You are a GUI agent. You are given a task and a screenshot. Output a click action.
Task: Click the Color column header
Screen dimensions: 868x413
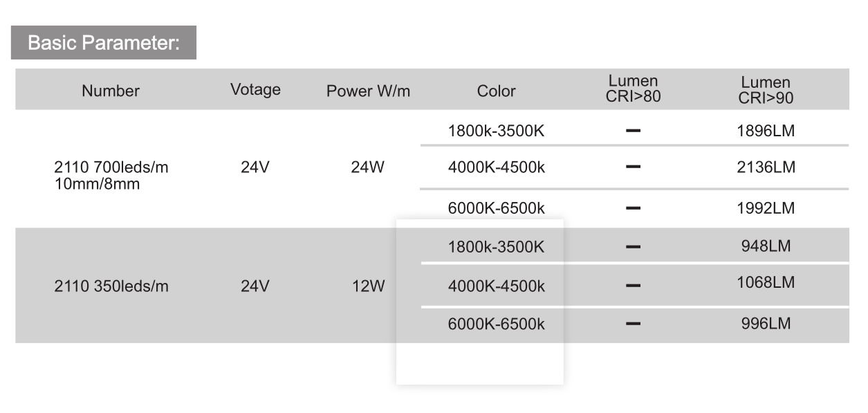pyautogui.click(x=496, y=91)
